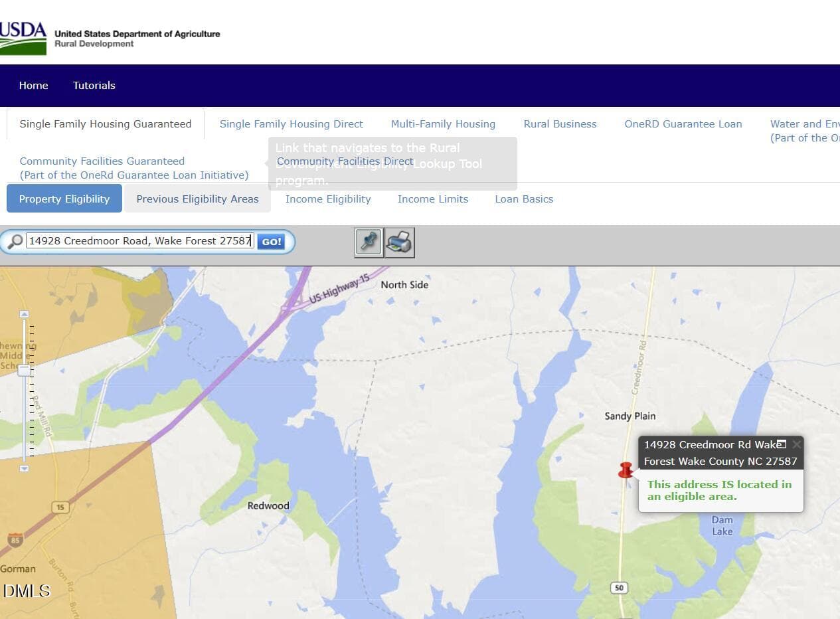Print the map with the printer icon

pyautogui.click(x=400, y=242)
